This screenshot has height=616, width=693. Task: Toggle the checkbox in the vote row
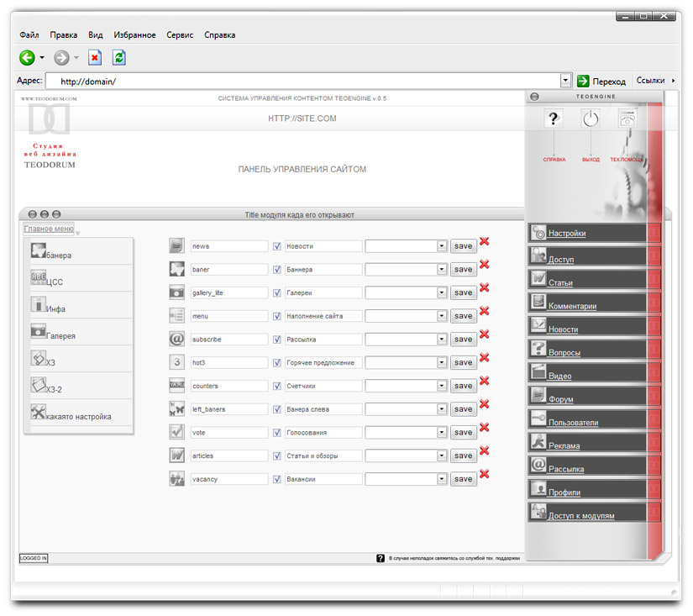point(277,432)
